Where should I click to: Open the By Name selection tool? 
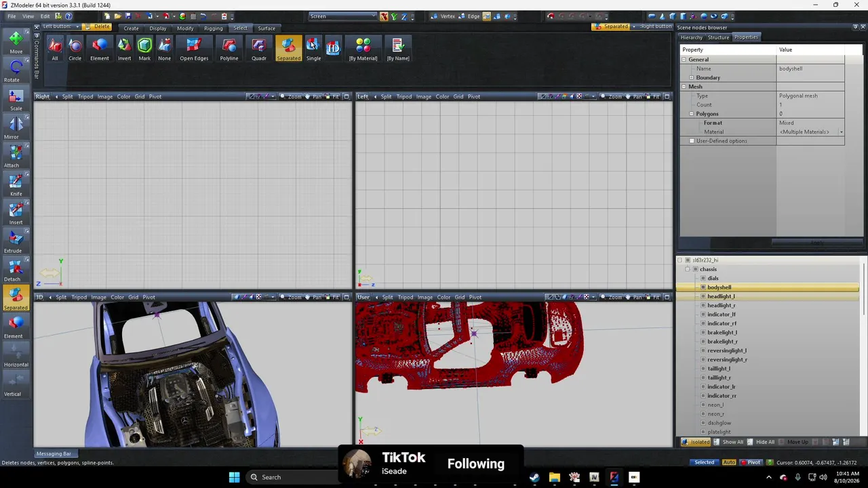pos(398,49)
